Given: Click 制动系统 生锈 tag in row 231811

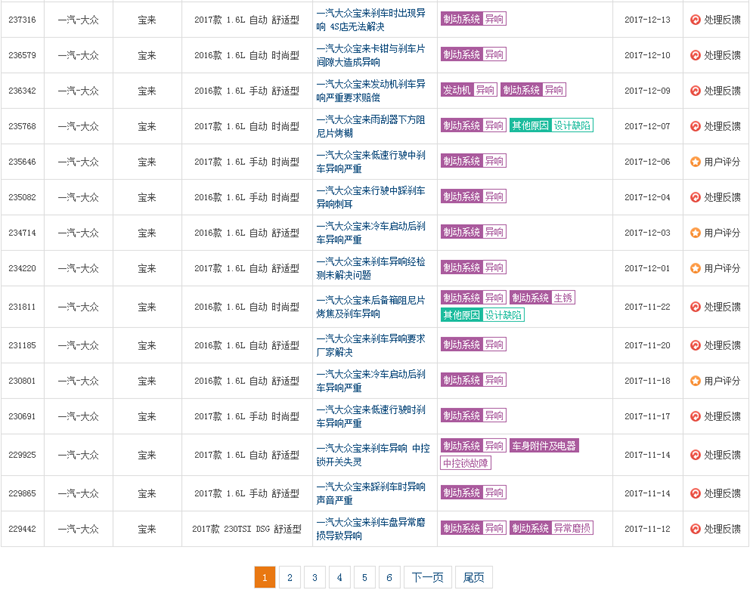Looking at the screenshot, I should (542, 298).
